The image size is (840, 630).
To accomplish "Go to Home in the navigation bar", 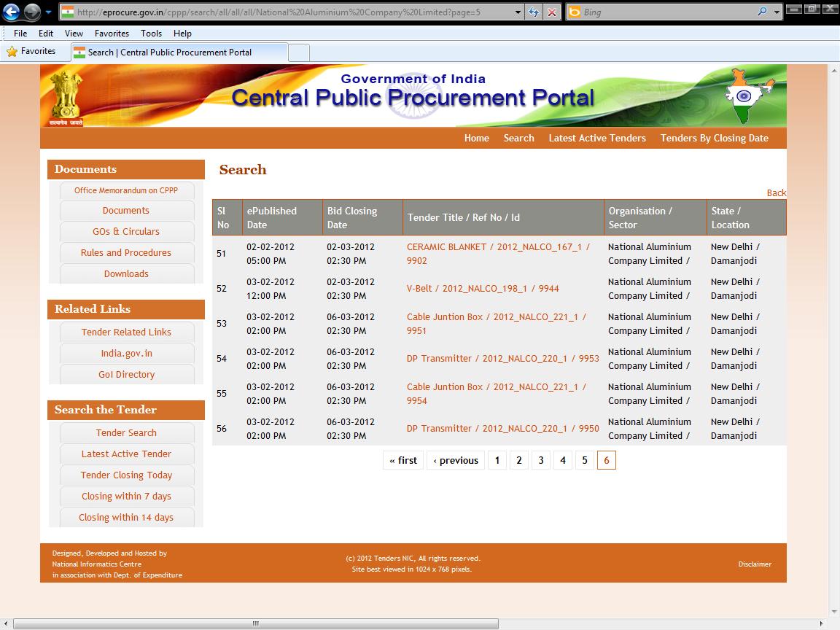I will point(477,138).
